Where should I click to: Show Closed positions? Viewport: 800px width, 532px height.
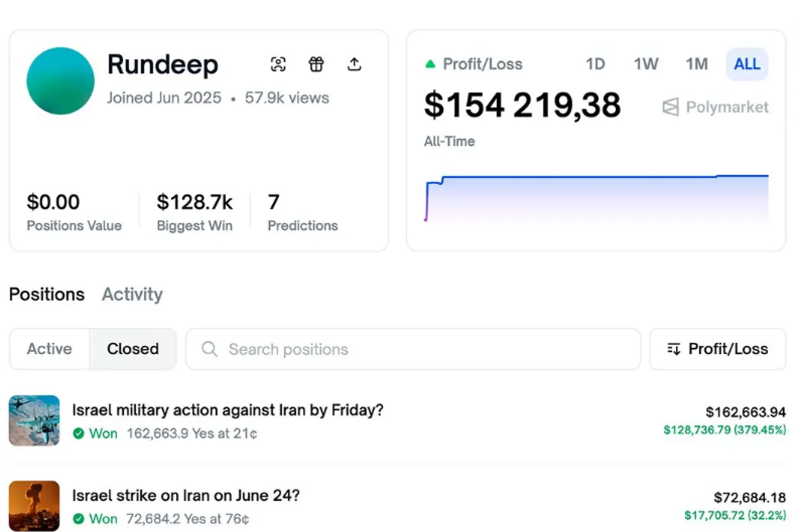(x=133, y=349)
